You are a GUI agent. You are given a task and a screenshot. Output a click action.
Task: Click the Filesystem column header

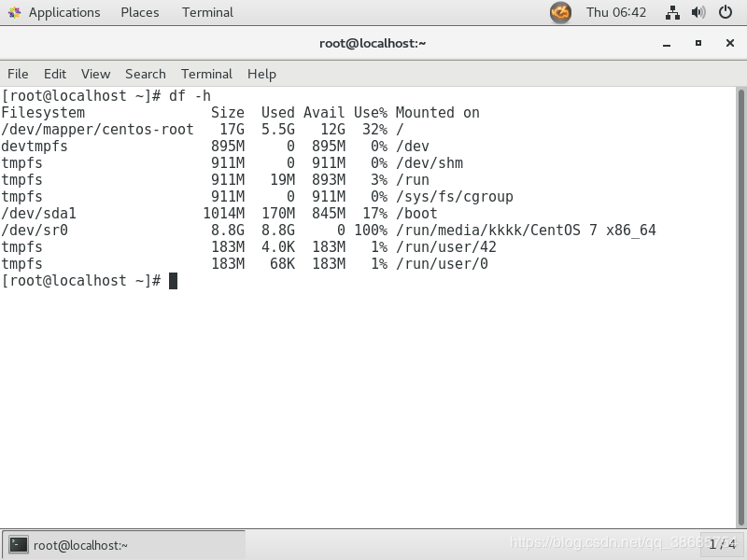coord(43,113)
